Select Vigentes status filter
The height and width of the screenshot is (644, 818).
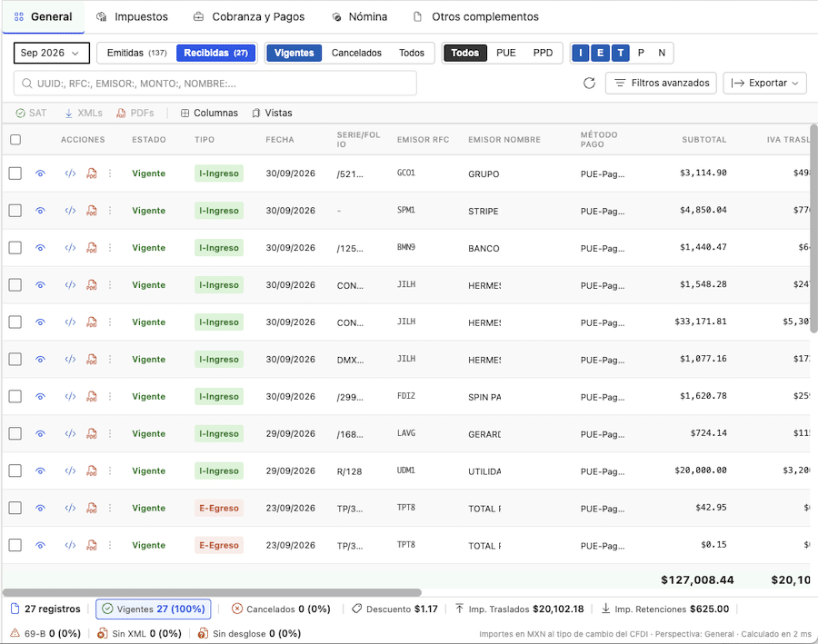point(294,53)
